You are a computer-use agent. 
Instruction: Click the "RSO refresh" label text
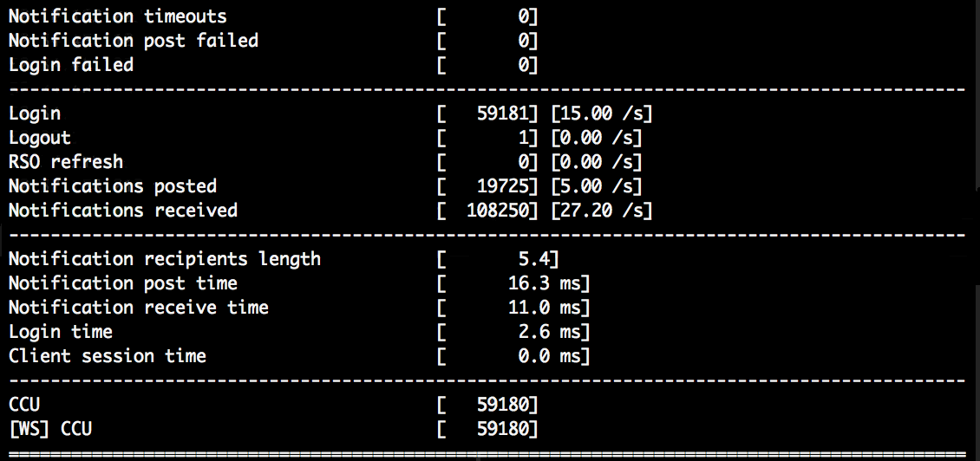66,162
